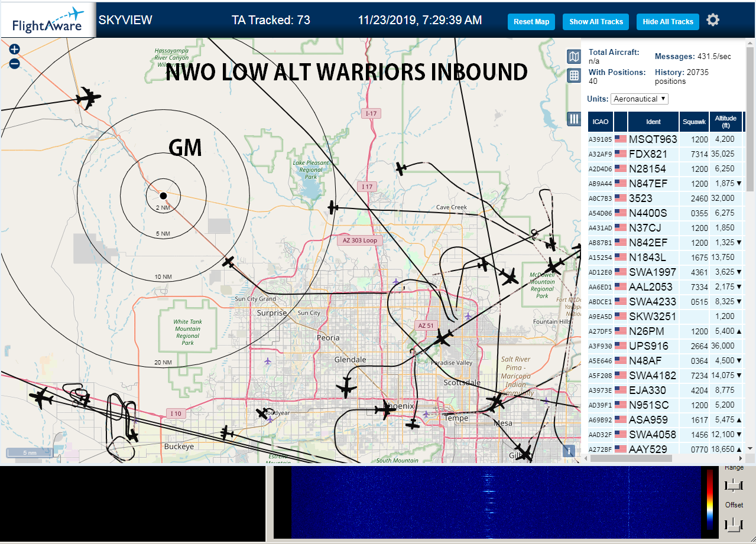Viewport: 756px width, 544px height.
Task: Click the 5 nm map scale bar
Action: tap(30, 453)
